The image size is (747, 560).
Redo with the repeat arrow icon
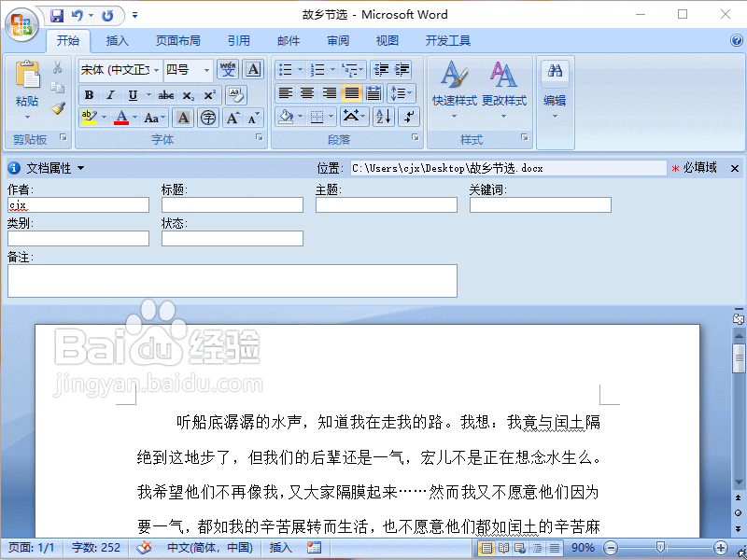[107, 16]
